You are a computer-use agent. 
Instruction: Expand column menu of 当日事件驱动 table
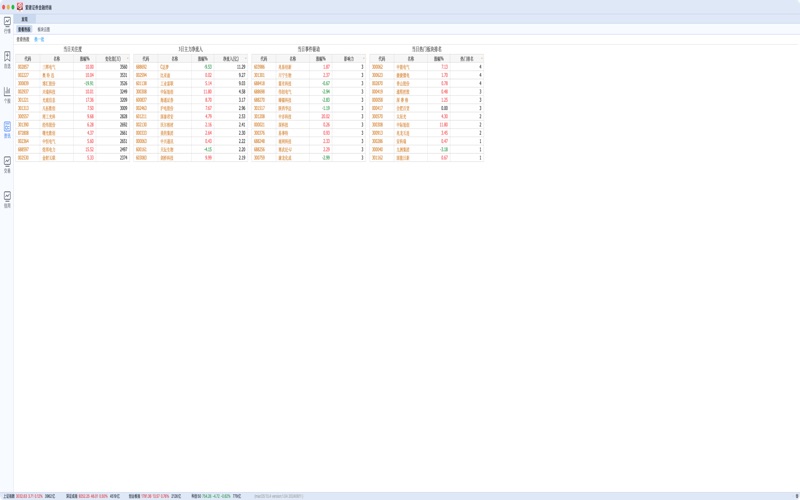[x=364, y=59]
